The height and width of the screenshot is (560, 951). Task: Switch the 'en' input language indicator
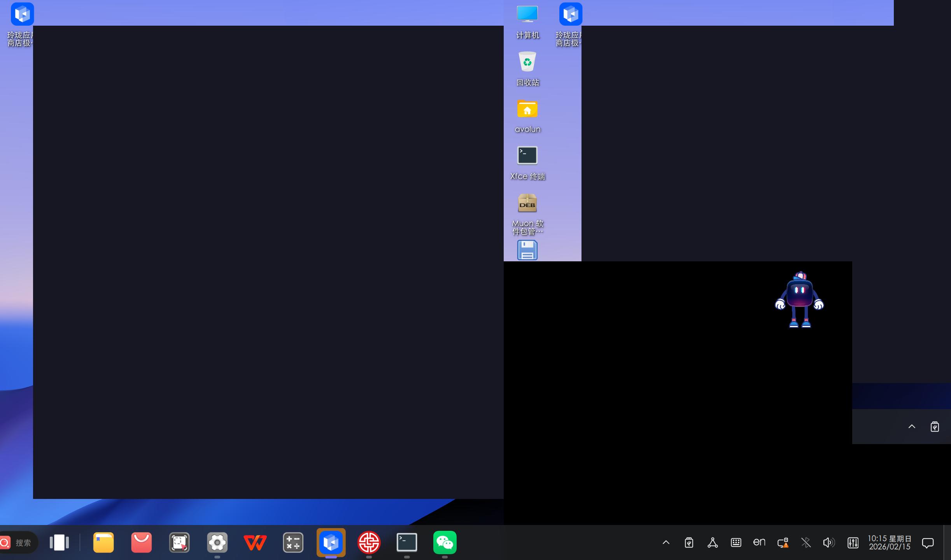click(x=759, y=542)
